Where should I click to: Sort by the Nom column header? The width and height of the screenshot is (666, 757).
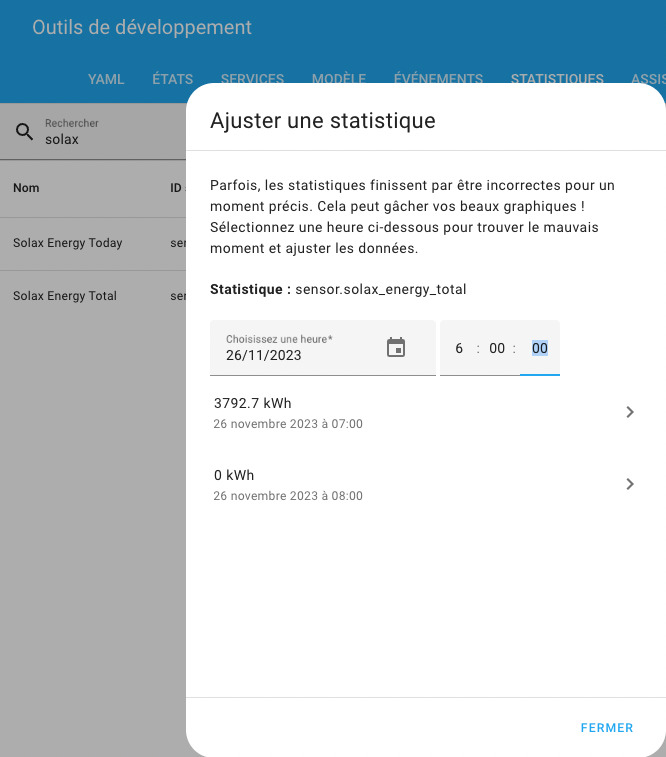26,188
